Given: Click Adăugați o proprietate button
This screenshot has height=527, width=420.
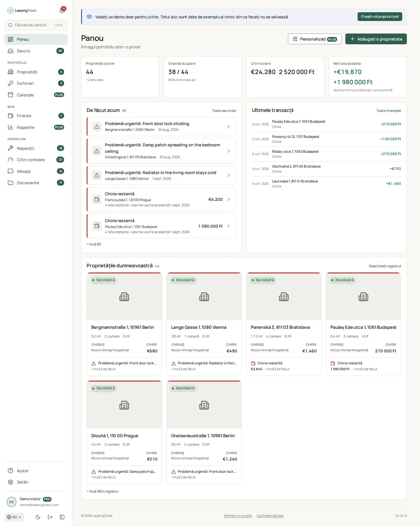Looking at the screenshot, I should coord(376,39).
